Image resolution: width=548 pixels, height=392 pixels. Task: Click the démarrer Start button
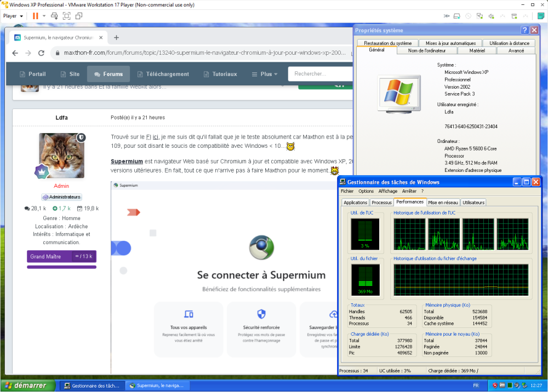[x=27, y=385]
